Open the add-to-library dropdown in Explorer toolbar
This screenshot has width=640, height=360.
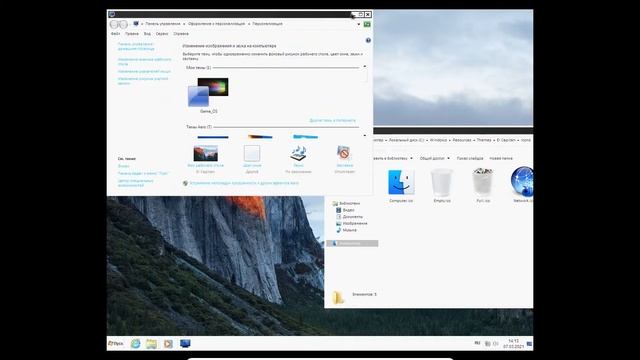coord(392,158)
